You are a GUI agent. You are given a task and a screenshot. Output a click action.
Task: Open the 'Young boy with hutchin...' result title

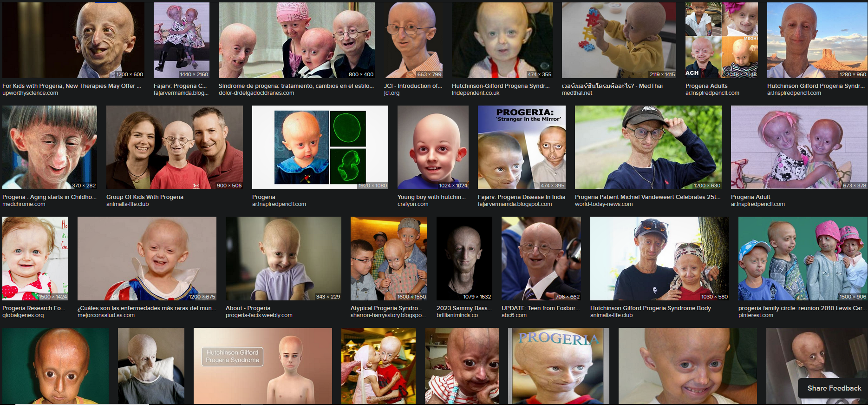pos(431,197)
